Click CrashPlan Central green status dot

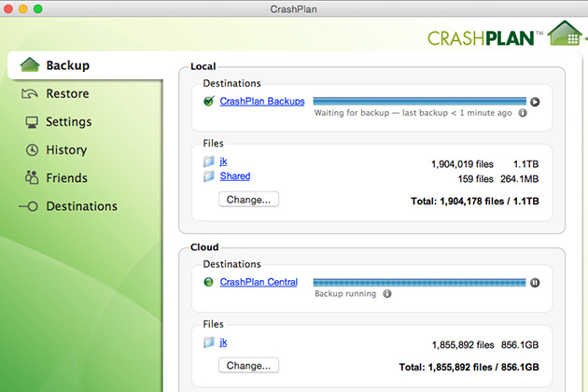coord(208,282)
